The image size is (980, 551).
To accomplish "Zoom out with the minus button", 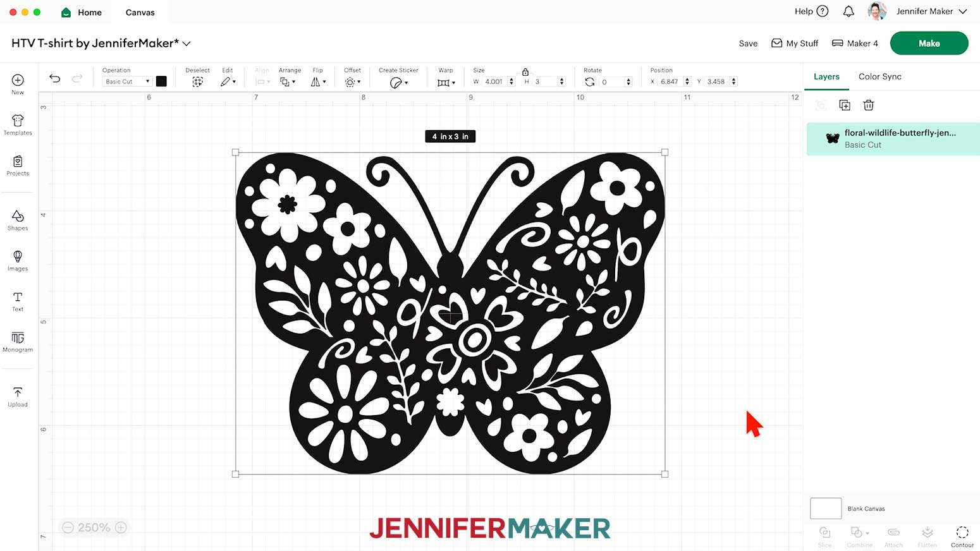I will pos(68,528).
